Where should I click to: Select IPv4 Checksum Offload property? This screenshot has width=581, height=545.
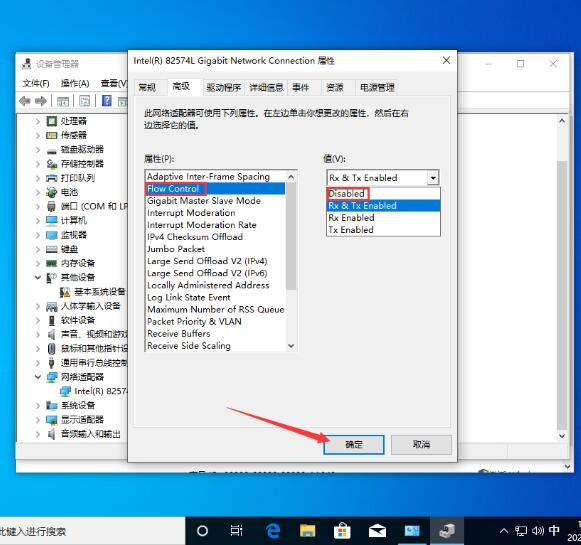(x=215, y=237)
